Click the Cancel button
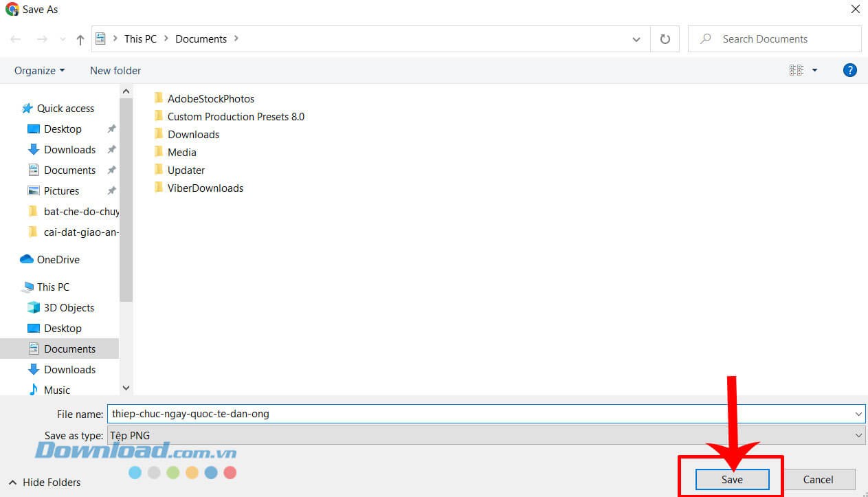This screenshot has height=497, width=868. 818,479
